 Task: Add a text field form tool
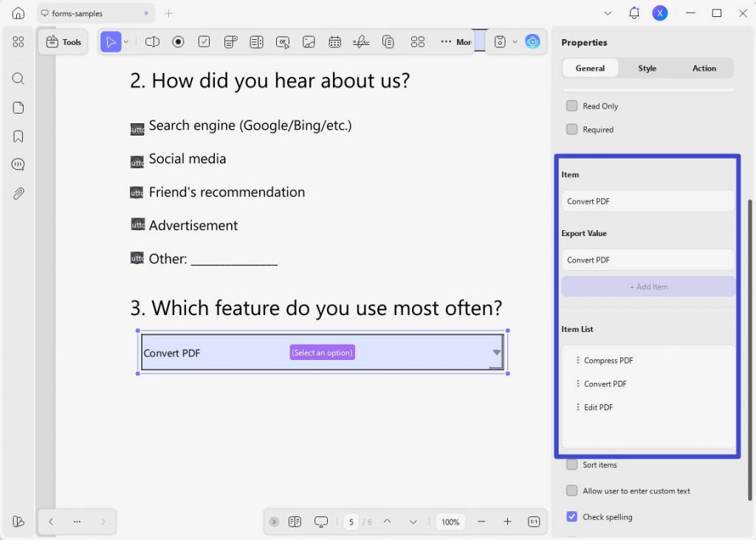click(x=152, y=42)
